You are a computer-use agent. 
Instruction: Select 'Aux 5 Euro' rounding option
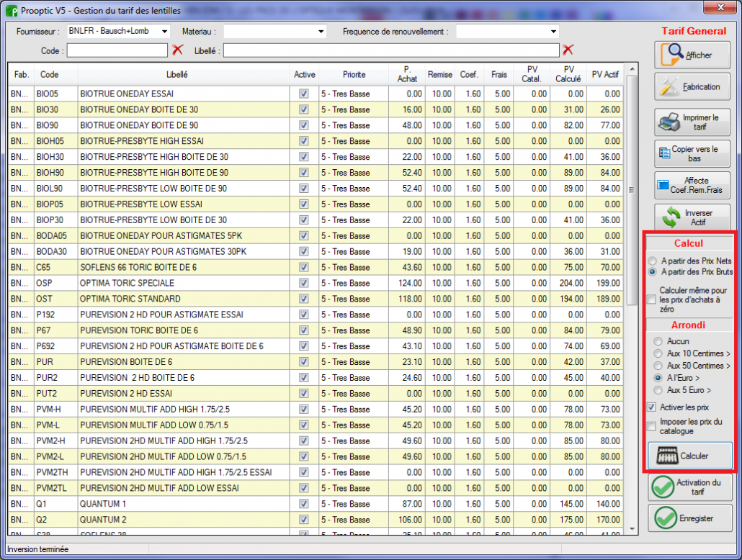[x=658, y=390]
